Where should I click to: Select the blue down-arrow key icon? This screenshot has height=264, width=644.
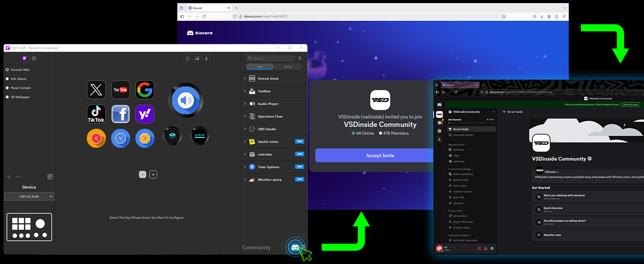point(121,138)
